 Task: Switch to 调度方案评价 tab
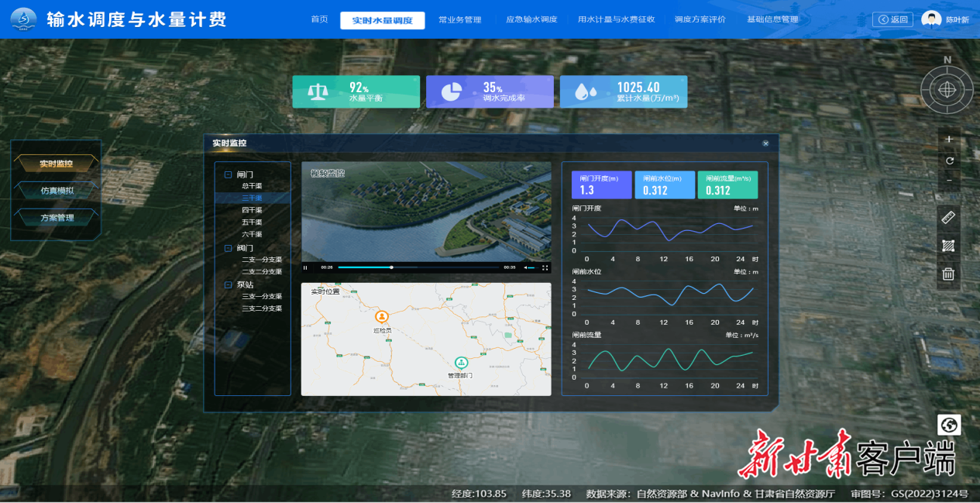point(700,19)
